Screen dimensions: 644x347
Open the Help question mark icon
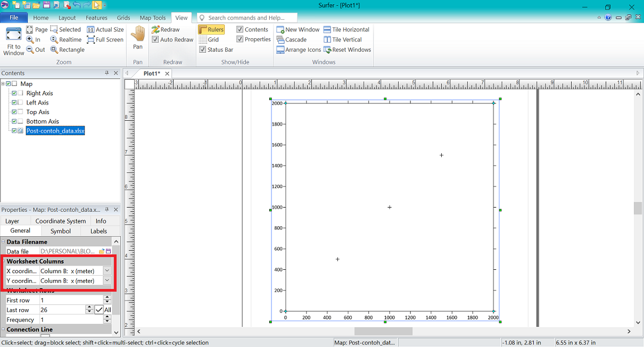[x=608, y=18]
